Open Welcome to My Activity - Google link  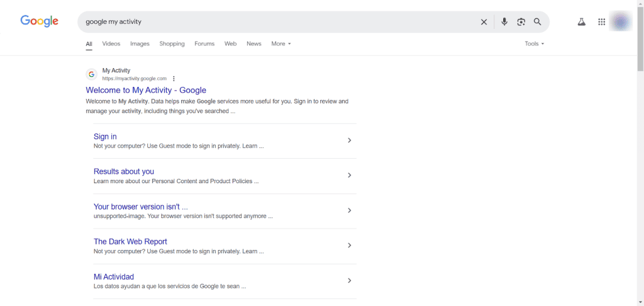[x=146, y=90]
